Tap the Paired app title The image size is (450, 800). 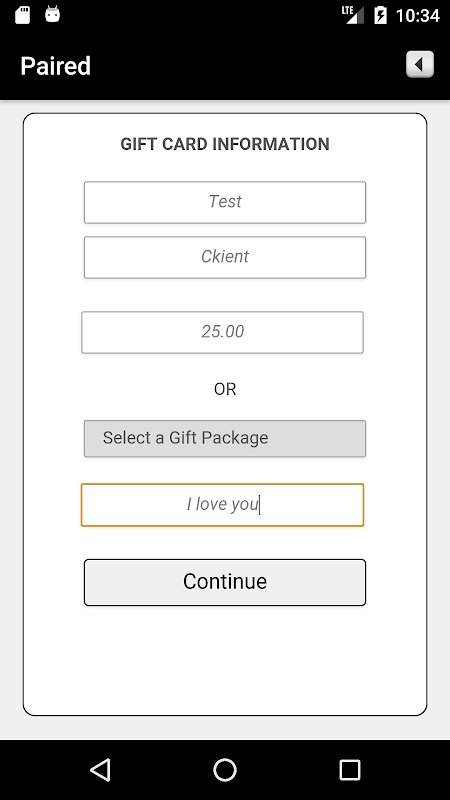click(56, 66)
